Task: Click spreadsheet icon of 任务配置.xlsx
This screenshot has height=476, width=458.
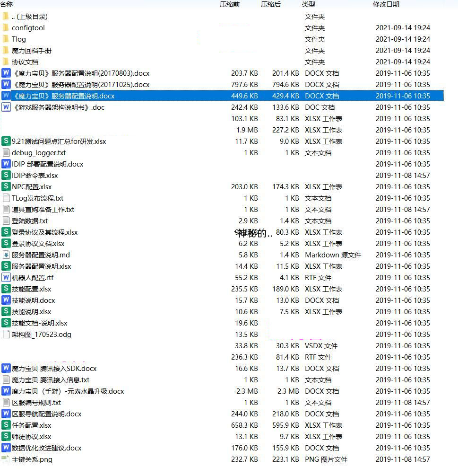Action: pos(6,425)
